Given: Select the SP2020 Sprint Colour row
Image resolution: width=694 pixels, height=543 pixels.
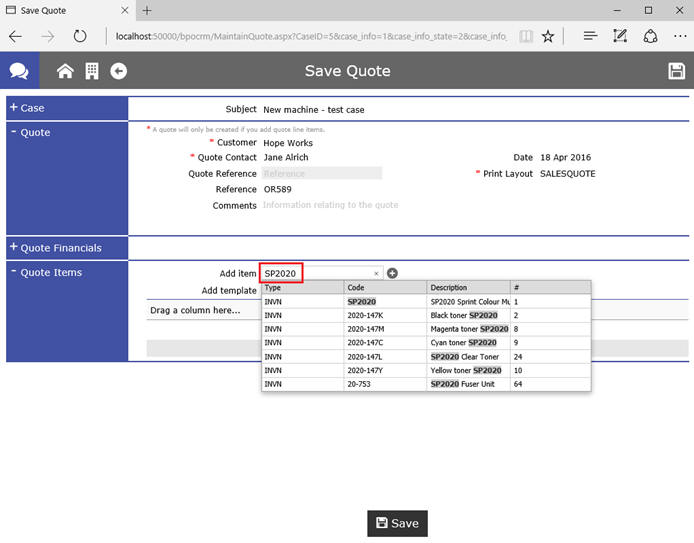Looking at the screenshot, I should pyautogui.click(x=425, y=301).
